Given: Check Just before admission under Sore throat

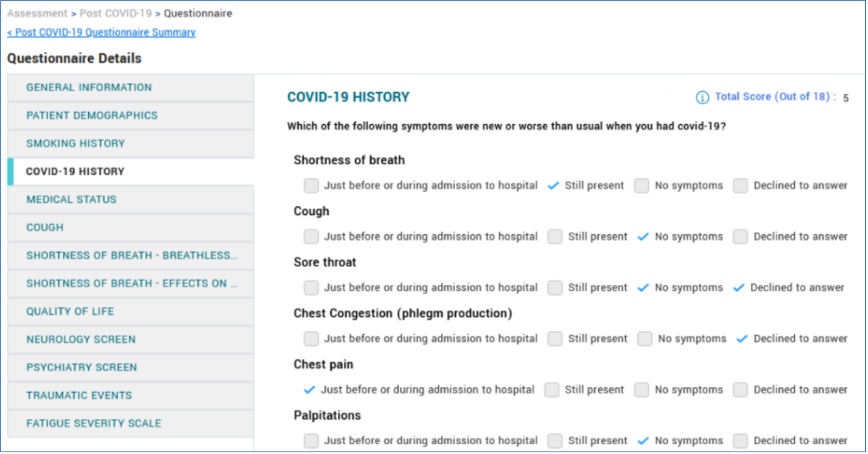Looking at the screenshot, I should pyautogui.click(x=311, y=288).
